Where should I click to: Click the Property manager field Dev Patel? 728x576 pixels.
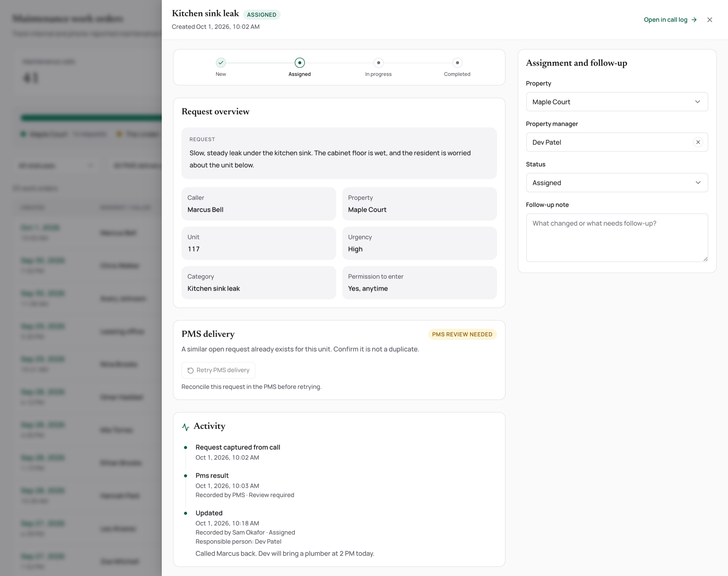(617, 142)
